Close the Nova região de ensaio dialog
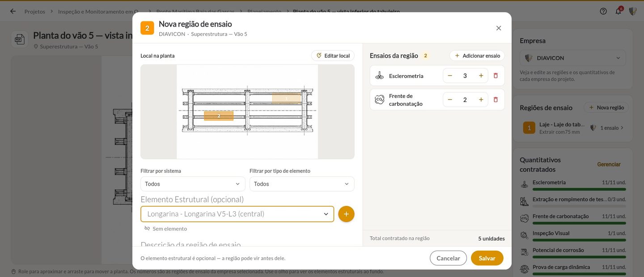Viewport: 644px width, 277px height. [499, 28]
